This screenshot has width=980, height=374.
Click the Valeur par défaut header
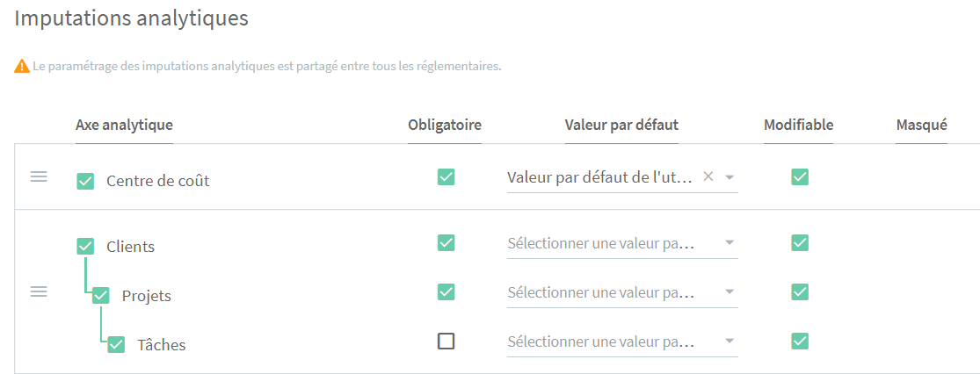[621, 125]
